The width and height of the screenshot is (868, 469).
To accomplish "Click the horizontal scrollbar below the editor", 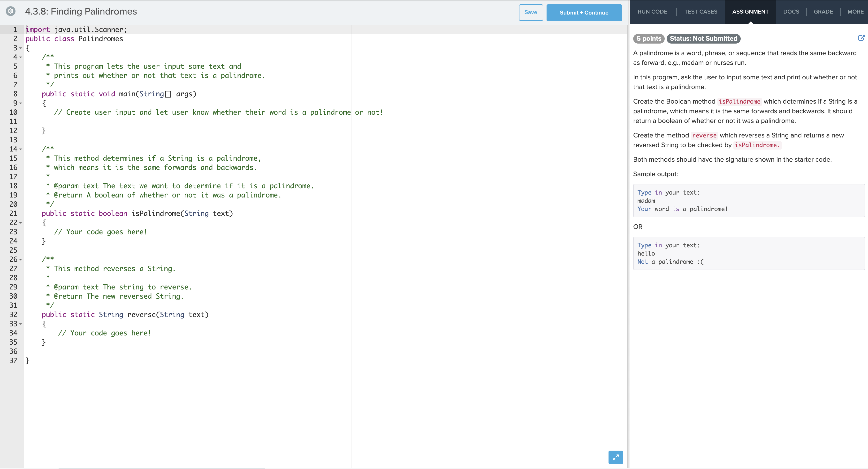I will pos(162,468).
